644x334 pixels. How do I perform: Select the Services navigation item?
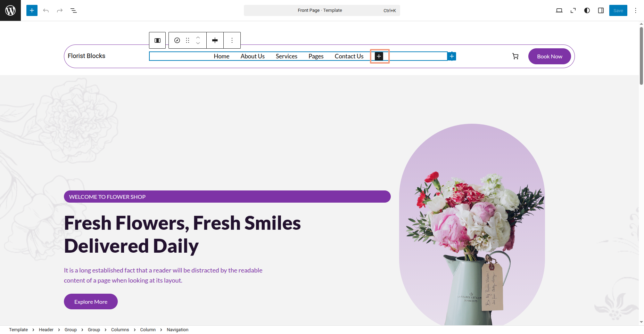pyautogui.click(x=286, y=56)
